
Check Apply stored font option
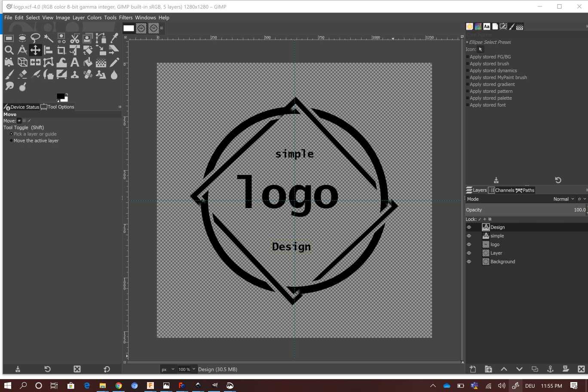[x=468, y=105]
